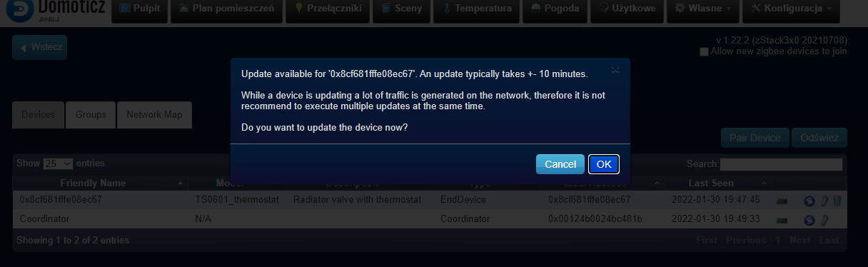Expand the Konfiguracja menu
868x267 pixels.
(792, 9)
